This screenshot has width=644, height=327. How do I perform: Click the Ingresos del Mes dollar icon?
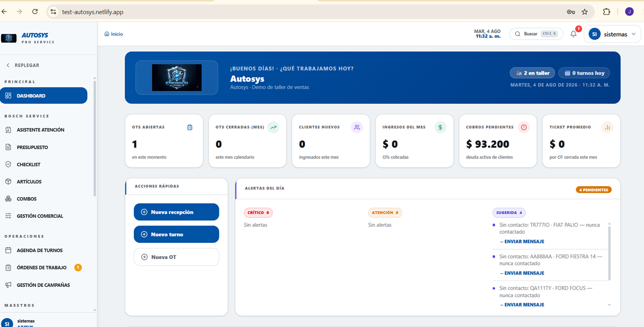pyautogui.click(x=440, y=127)
